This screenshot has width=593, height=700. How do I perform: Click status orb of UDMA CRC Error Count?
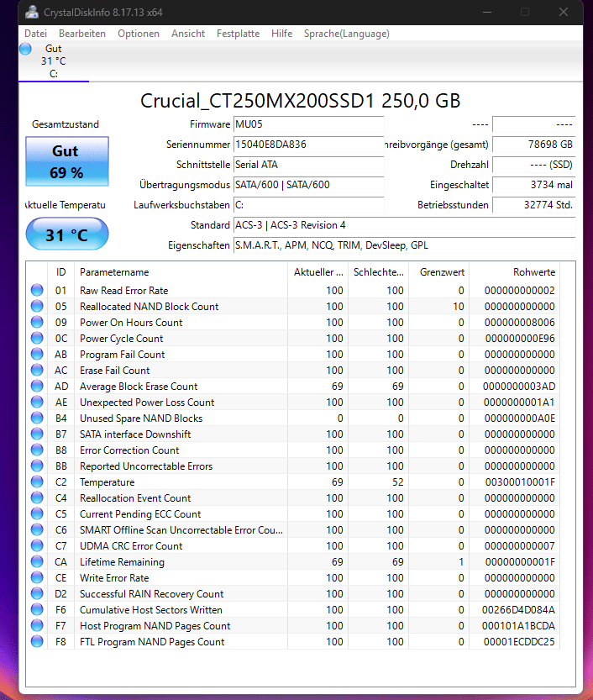click(x=37, y=545)
